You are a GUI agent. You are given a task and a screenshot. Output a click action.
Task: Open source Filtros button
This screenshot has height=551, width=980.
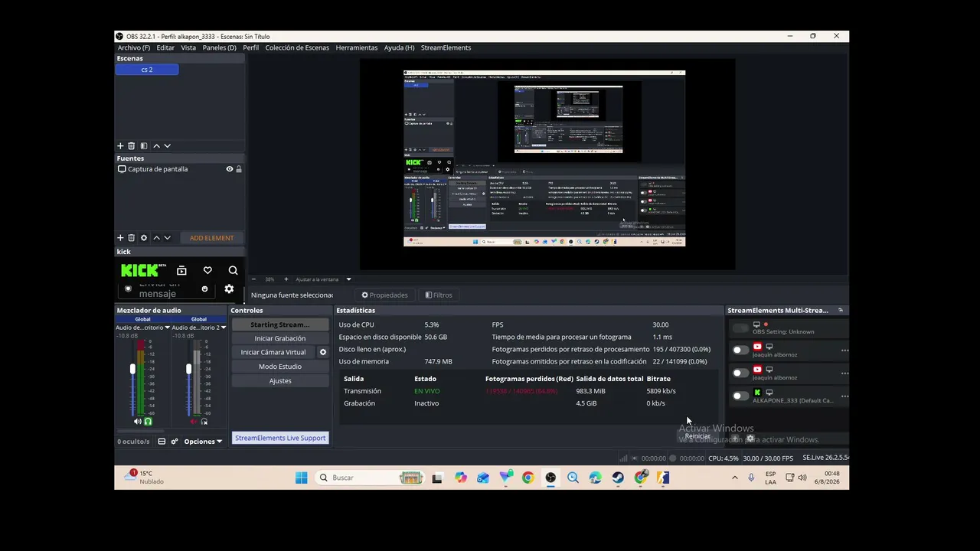439,295
